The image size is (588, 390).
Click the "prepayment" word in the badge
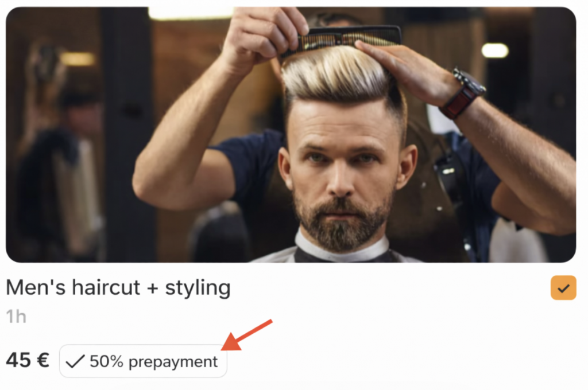(x=173, y=362)
